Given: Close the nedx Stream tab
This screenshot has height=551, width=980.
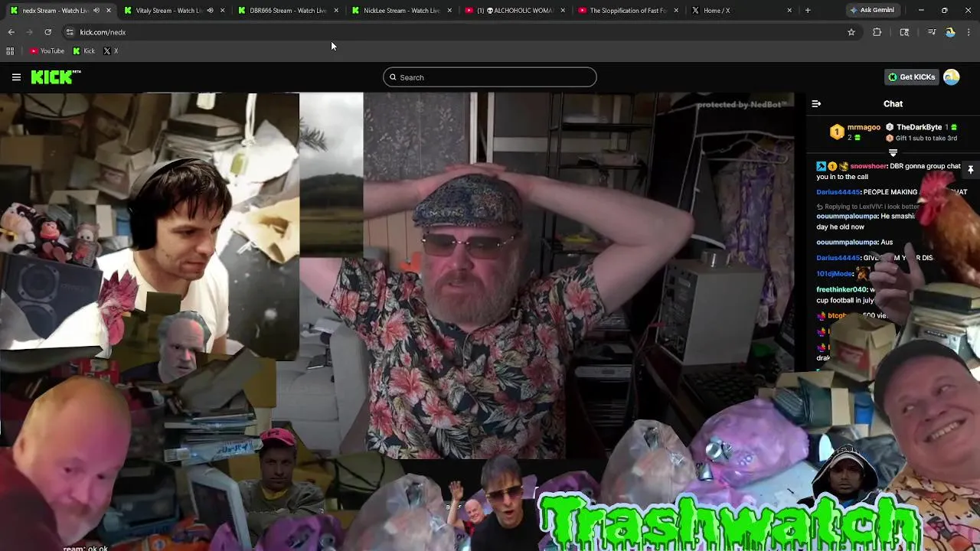Looking at the screenshot, I should 108,11.
